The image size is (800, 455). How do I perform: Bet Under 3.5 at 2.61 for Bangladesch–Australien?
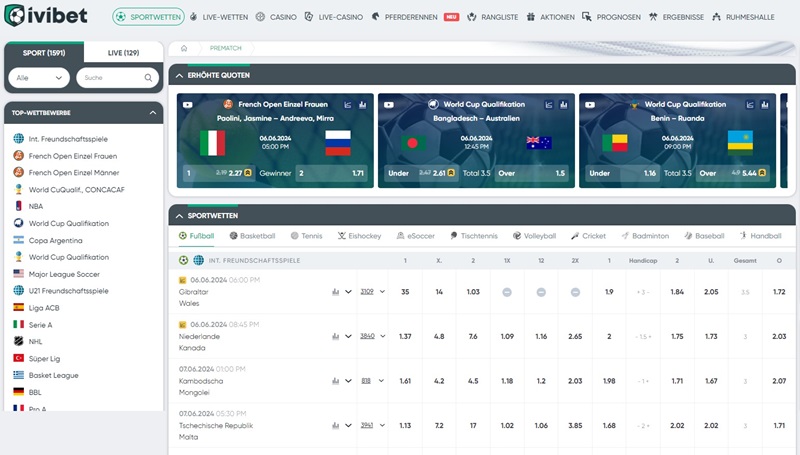(x=420, y=173)
